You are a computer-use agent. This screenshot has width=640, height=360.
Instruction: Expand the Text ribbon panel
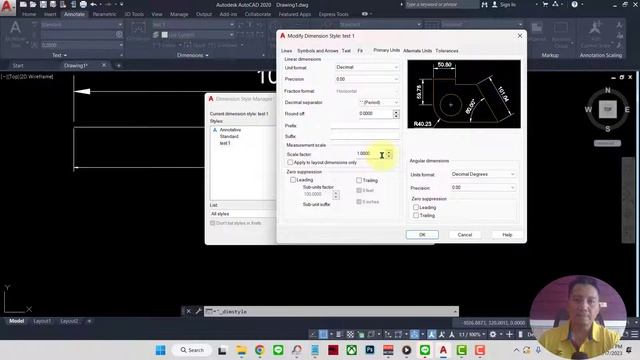[x=59, y=55]
